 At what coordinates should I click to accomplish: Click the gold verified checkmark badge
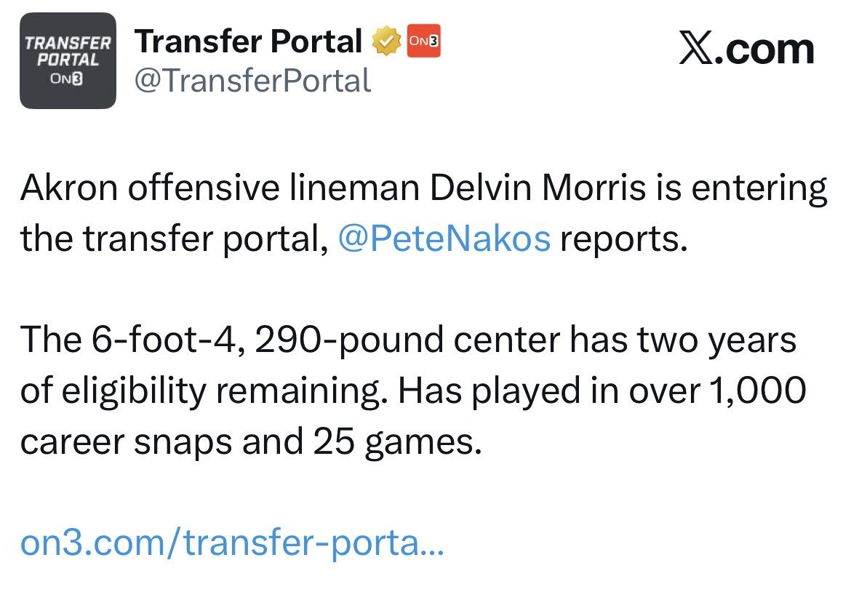pyautogui.click(x=386, y=42)
